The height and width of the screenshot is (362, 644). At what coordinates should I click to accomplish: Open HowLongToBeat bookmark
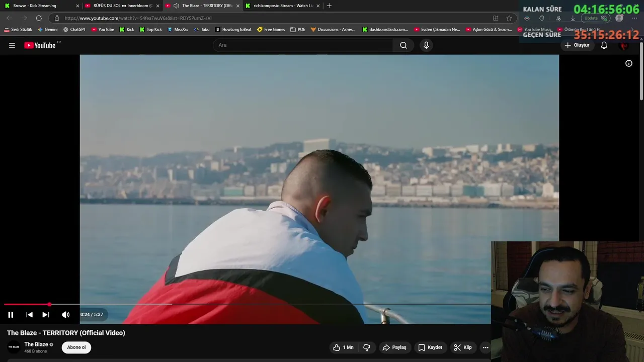coord(233,30)
